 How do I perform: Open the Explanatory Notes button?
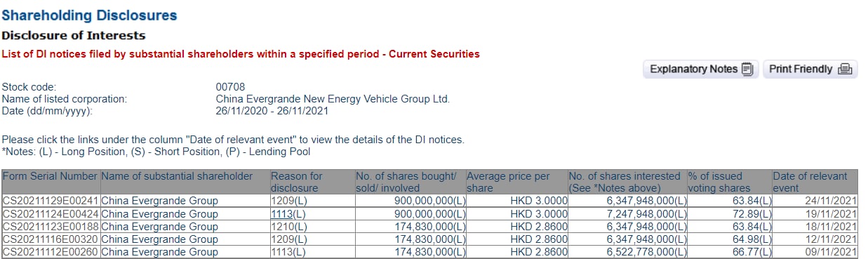click(x=701, y=69)
